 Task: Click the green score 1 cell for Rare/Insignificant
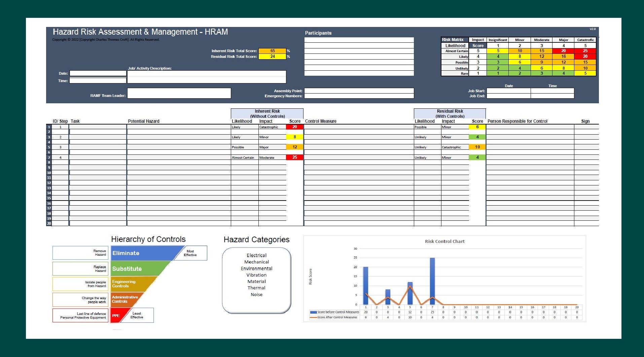pos(498,73)
